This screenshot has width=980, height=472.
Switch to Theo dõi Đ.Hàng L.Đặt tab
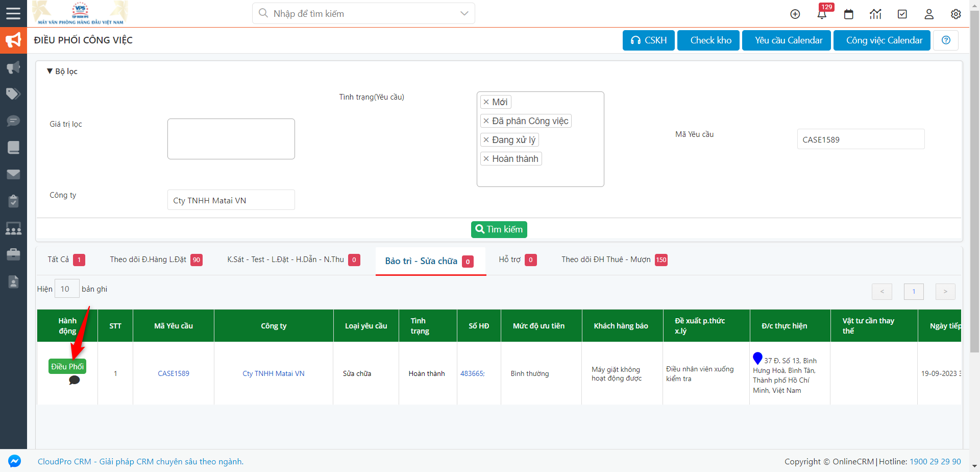[x=156, y=260]
